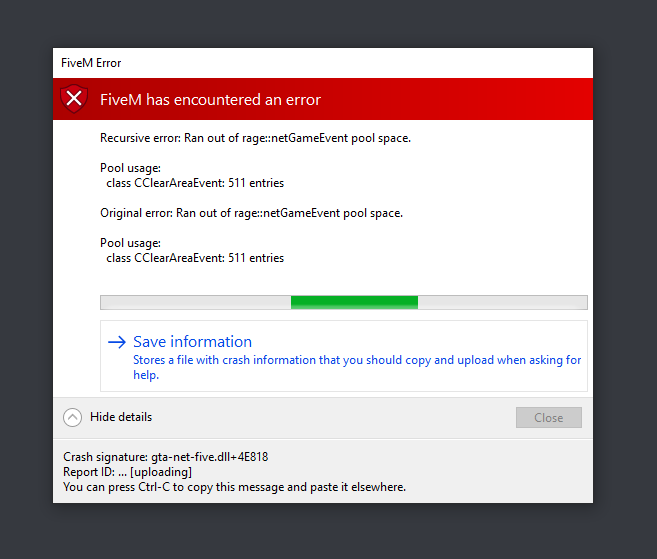Viewport: 657px width, 559px height.
Task: Click first 'class CClearAreaEvent: 511 entries' line
Action: pyautogui.click(x=195, y=183)
